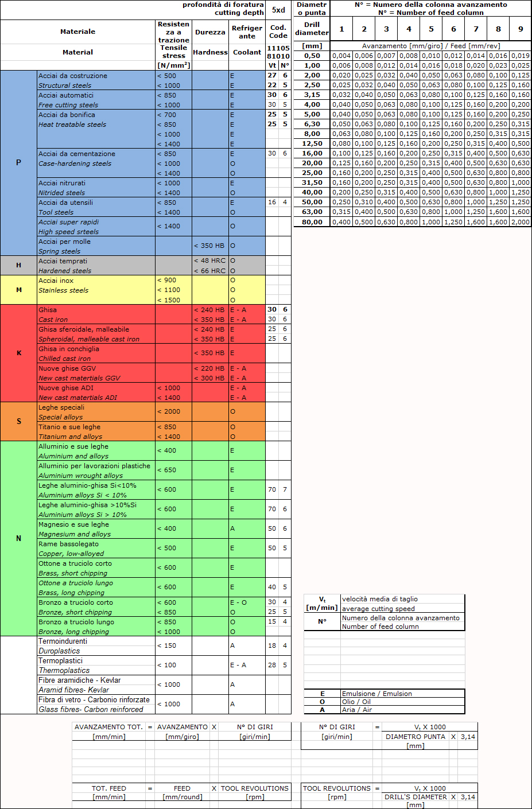Select the 'Avanzamento [mm/giro] / Feed [mm/rev]' row

point(431,46)
